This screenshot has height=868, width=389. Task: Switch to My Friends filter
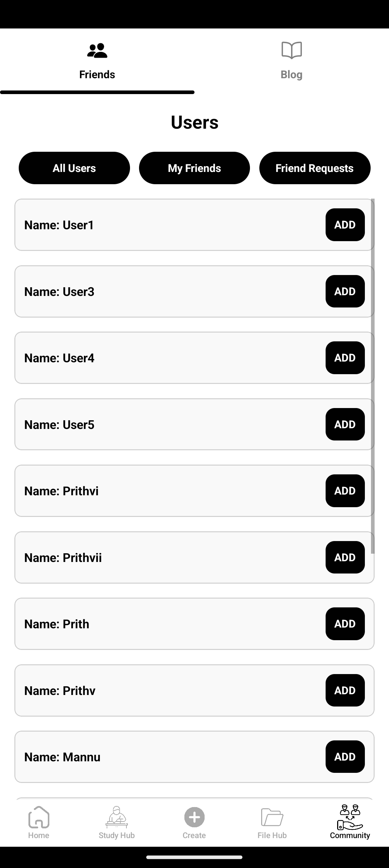pos(194,168)
